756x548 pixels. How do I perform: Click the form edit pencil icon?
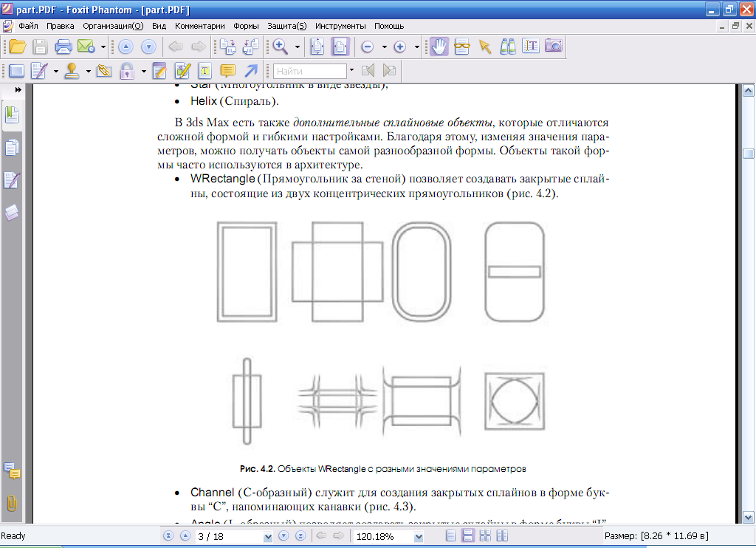tap(182, 72)
